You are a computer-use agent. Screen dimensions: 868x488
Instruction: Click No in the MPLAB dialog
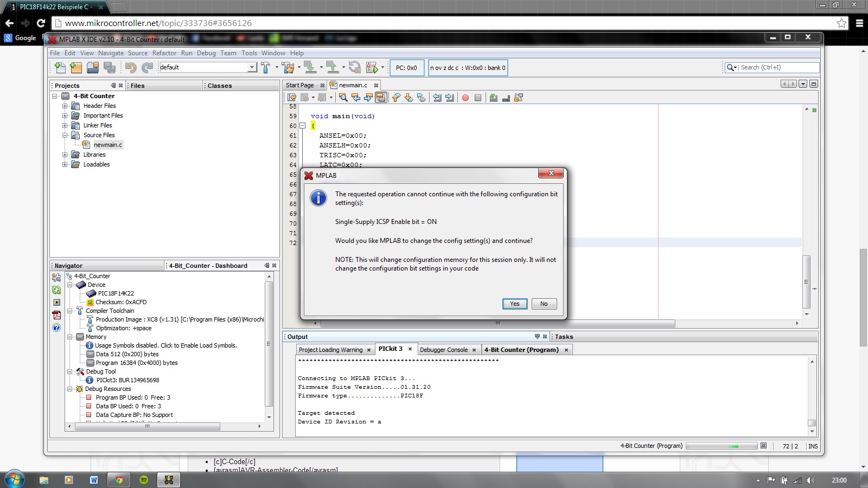[x=544, y=304]
